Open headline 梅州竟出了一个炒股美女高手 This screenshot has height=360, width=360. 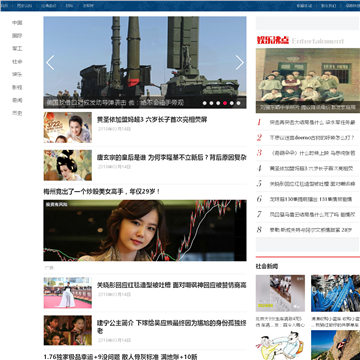click(102, 192)
